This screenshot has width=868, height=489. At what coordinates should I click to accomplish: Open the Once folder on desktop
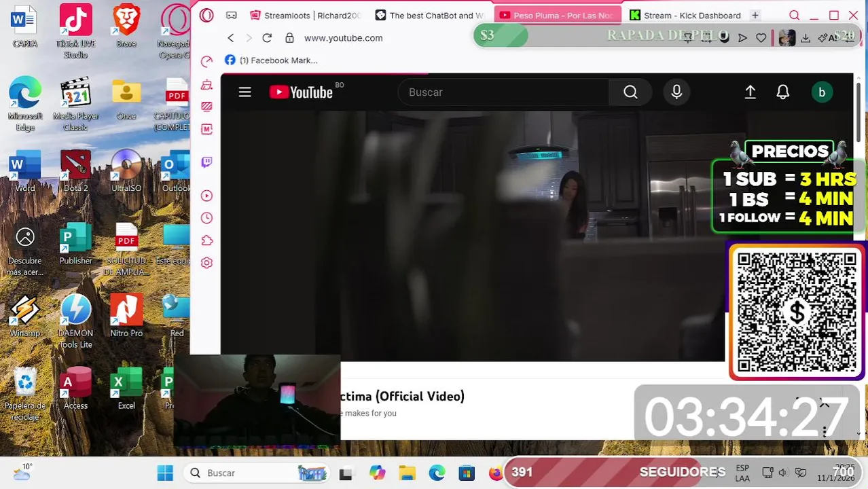click(126, 100)
